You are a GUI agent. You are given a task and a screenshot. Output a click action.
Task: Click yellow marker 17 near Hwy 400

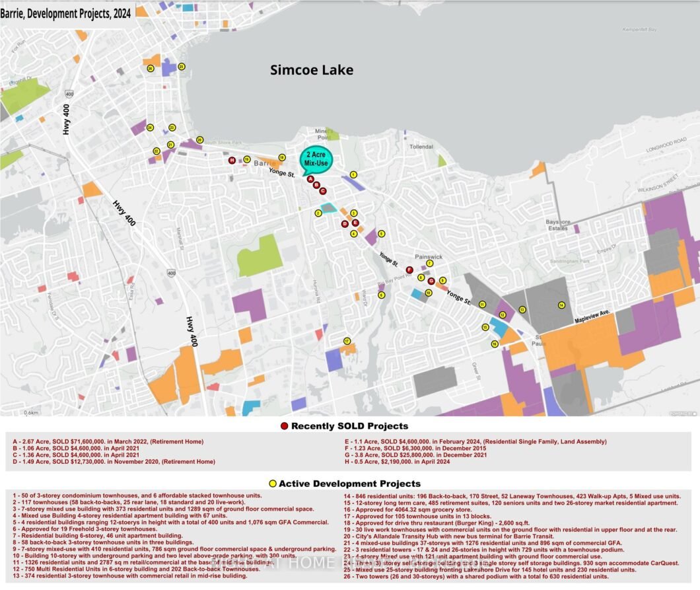click(346, 341)
